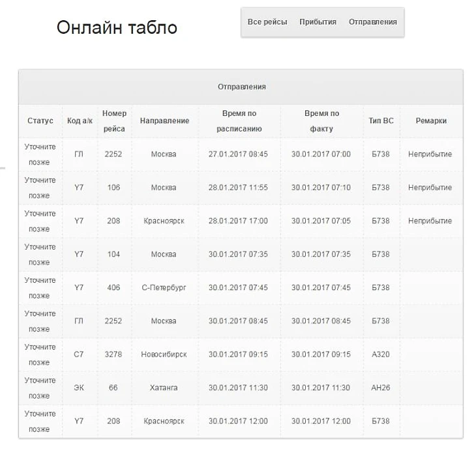Click aircraft type АН26
Screen dimensions: 476x449
pos(381,388)
